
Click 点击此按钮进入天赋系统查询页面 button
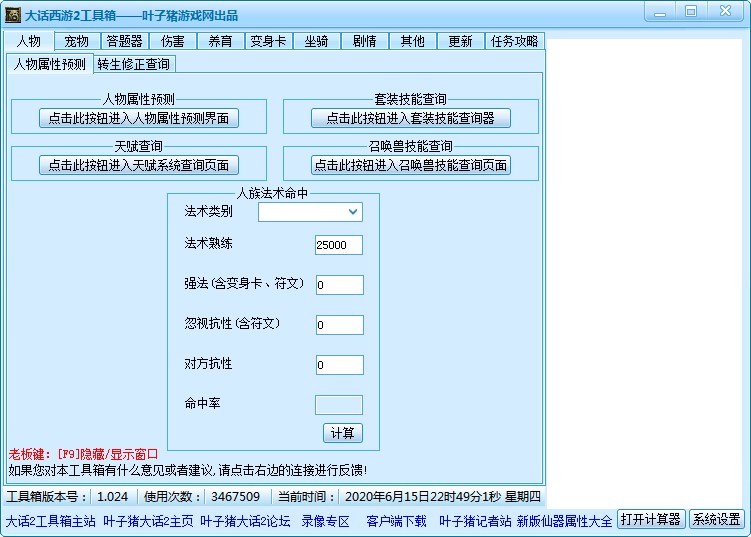pyautogui.click(x=139, y=165)
